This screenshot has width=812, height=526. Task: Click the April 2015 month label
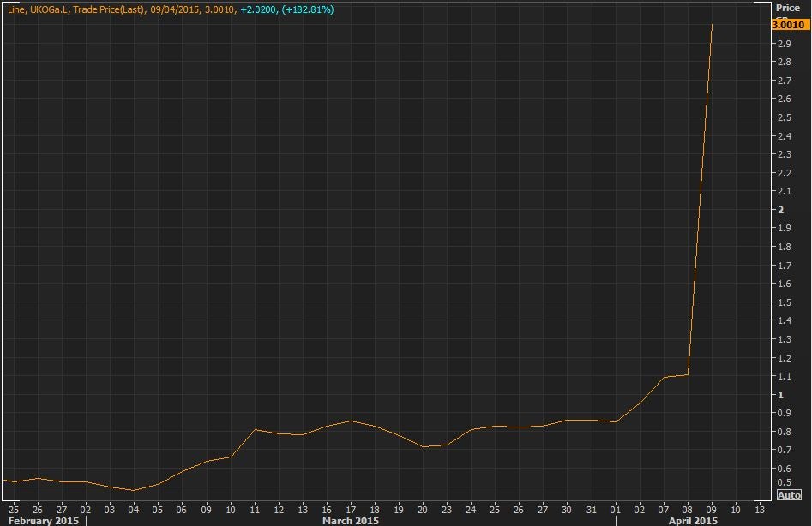pyautogui.click(x=693, y=520)
